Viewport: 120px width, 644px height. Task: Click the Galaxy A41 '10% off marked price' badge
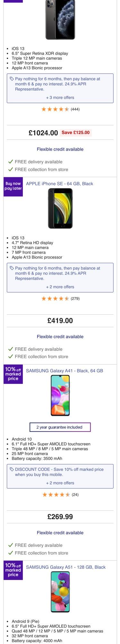13,374
